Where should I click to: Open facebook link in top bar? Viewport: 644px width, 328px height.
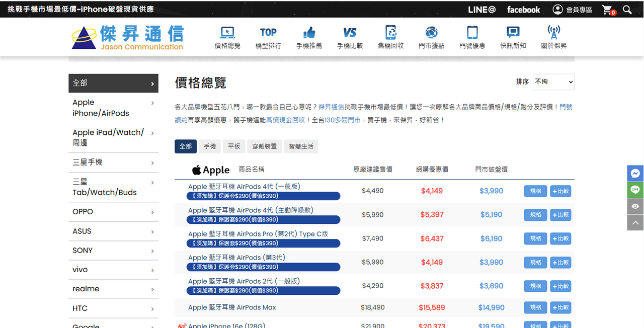coord(523,10)
